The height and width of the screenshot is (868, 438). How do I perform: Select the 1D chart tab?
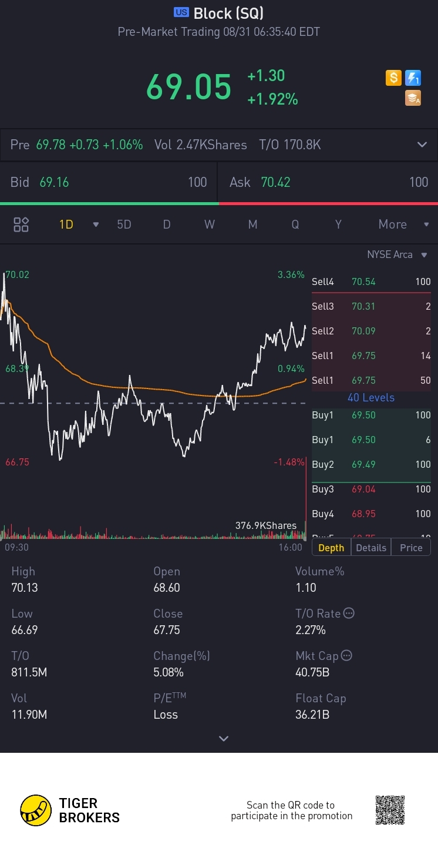coord(66,224)
